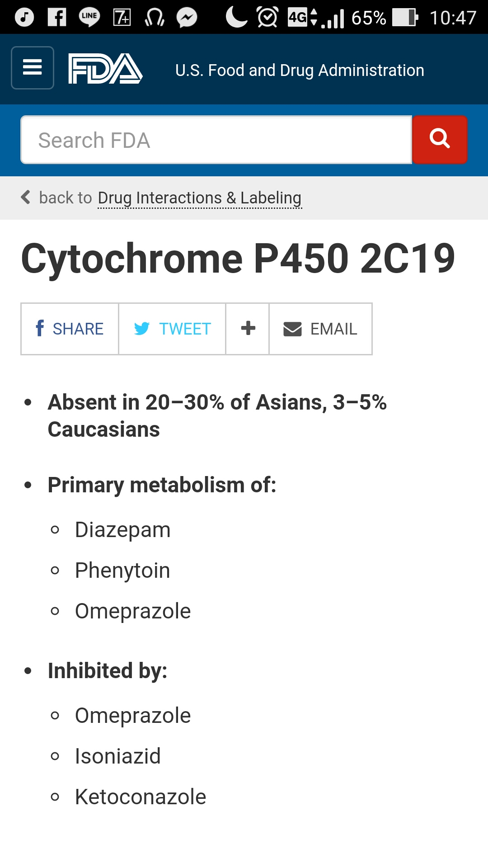The width and height of the screenshot is (488, 868).
Task: Open Drug Interactions & Labeling link
Action: click(199, 198)
